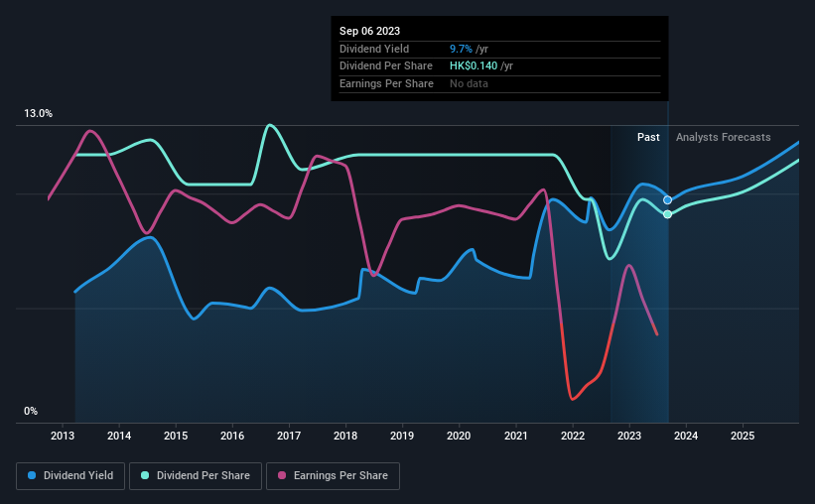This screenshot has width=815, height=504.
Task: Click the blue dot in the Dividend Yield legend
Action: 32,475
